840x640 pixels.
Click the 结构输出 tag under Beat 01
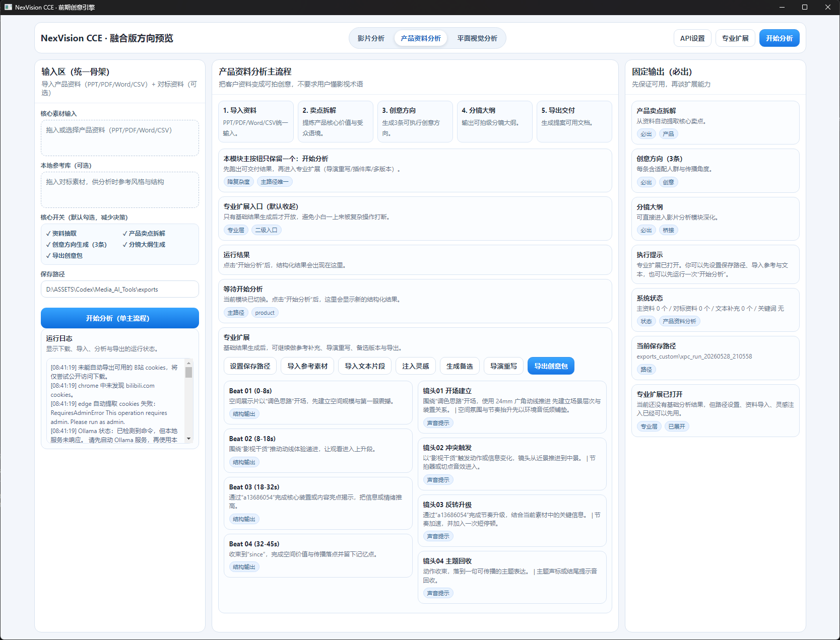(x=244, y=414)
